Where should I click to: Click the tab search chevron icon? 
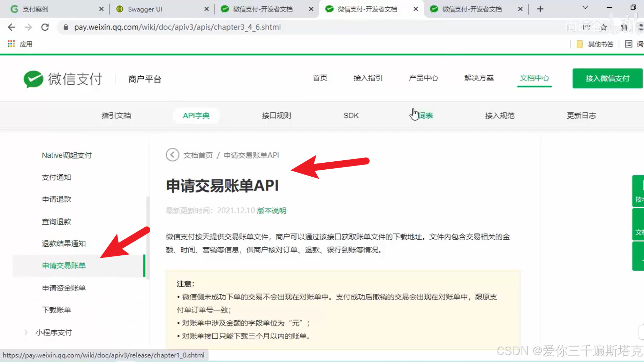click(585, 8)
